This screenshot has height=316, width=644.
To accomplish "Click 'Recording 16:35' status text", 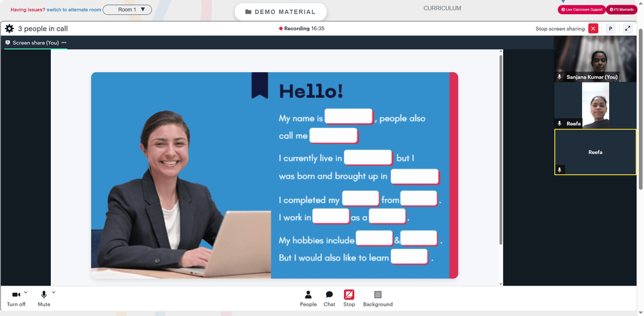I will tap(304, 29).
